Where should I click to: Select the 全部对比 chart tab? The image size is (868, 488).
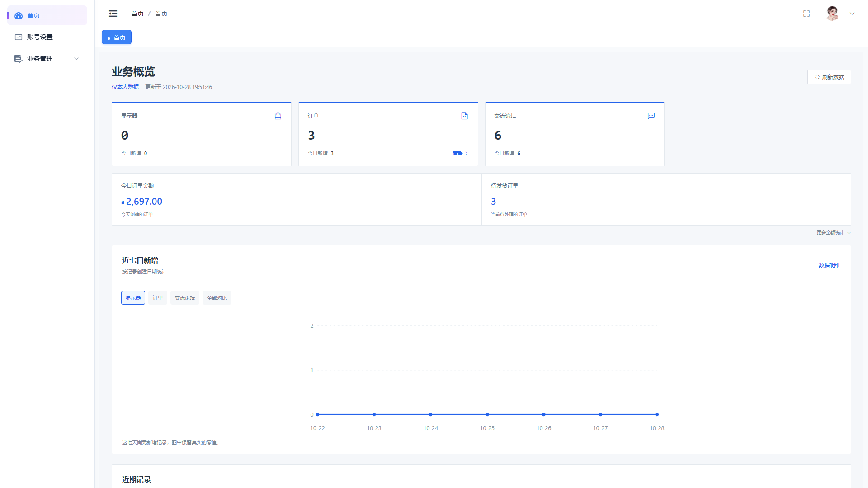coord(217,298)
